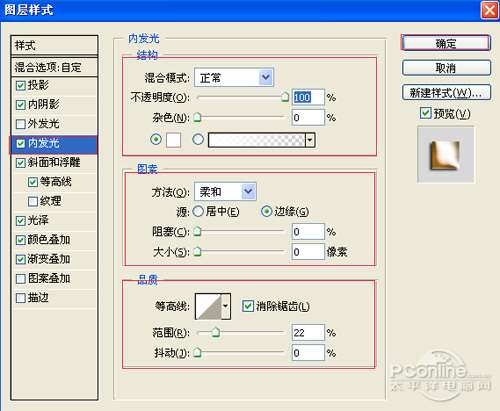Uncheck the 内发光 checkbox
Viewport: 500px width, 411px height.
pos(21,144)
